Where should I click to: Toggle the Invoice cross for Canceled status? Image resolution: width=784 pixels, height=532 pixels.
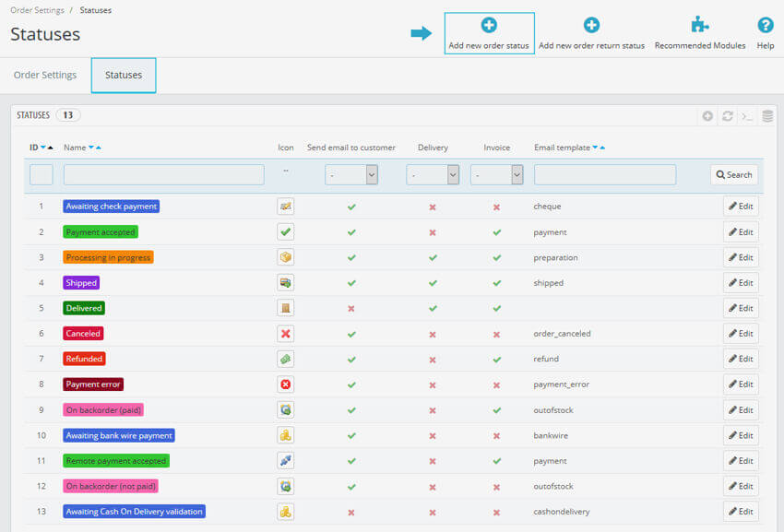pos(496,333)
